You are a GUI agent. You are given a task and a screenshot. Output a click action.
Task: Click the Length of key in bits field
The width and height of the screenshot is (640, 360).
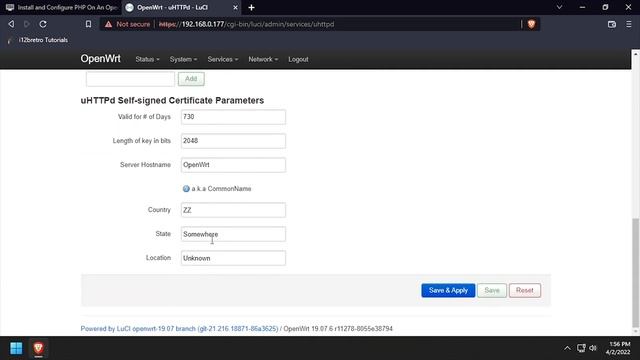233,141
